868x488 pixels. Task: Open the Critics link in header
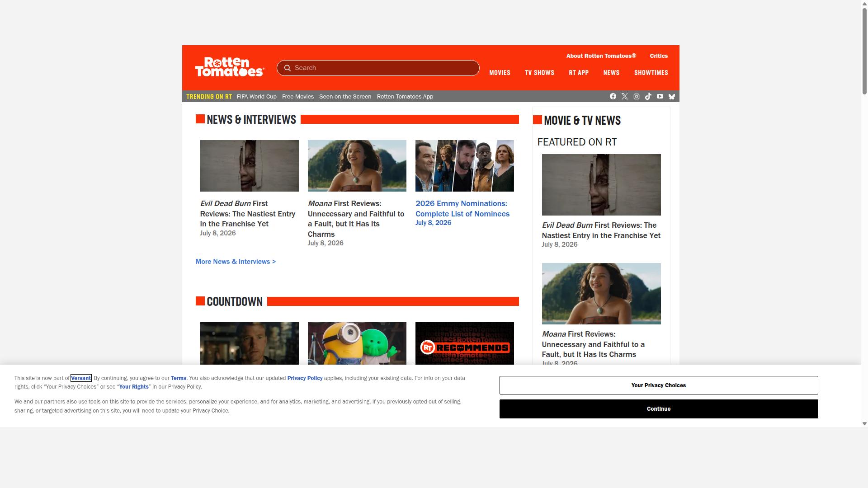(x=659, y=56)
